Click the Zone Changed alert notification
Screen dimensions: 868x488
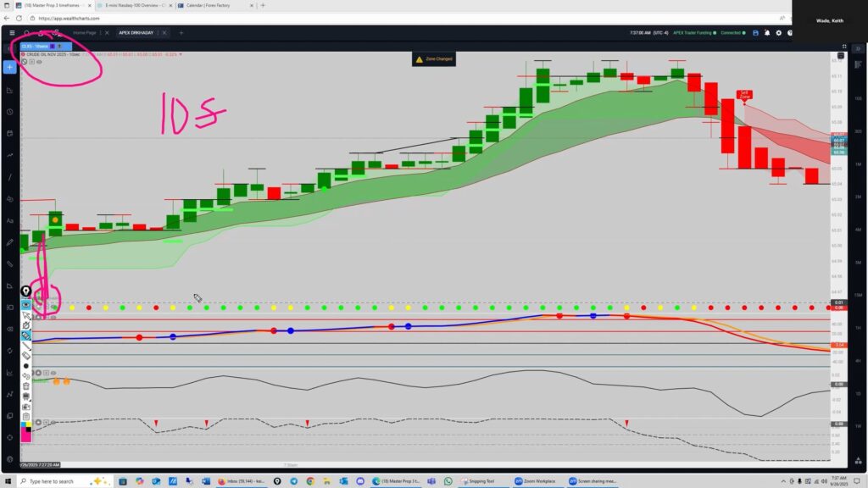pos(434,59)
